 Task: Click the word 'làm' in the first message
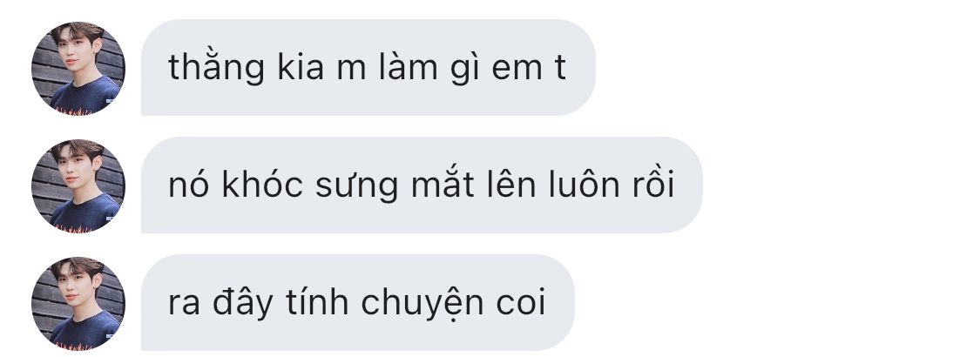[409, 66]
